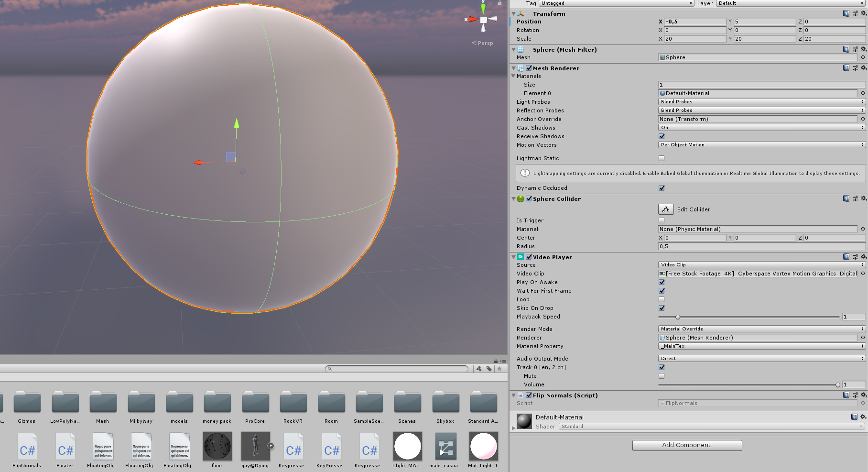This screenshot has width=868, height=472.
Task: Open the Layer dropdown menu
Action: click(x=791, y=3)
